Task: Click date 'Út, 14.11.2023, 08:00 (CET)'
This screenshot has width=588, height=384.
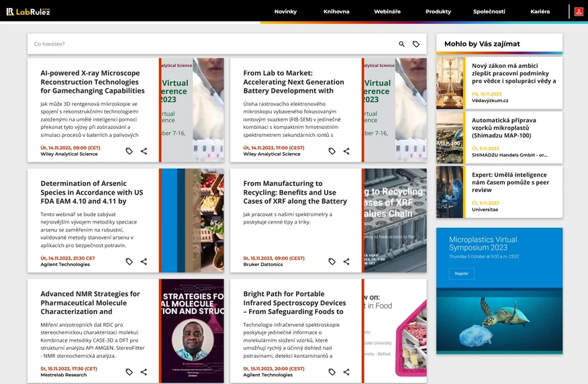Action: click(70, 148)
